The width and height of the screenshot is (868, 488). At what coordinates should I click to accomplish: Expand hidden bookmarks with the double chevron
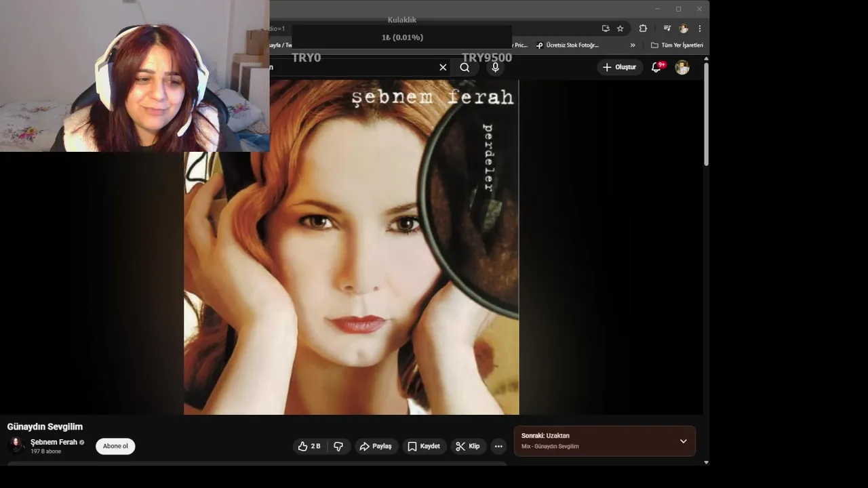(633, 45)
